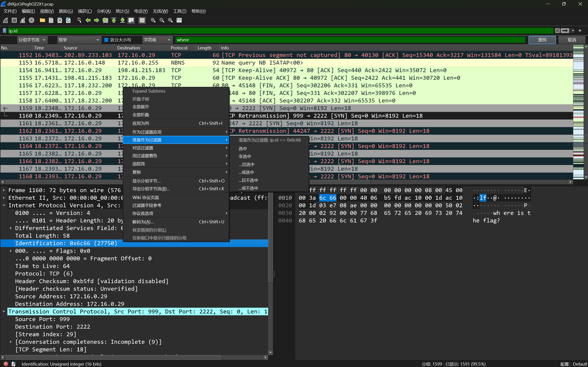Open 追踪流 follow stream submenu

(176, 164)
